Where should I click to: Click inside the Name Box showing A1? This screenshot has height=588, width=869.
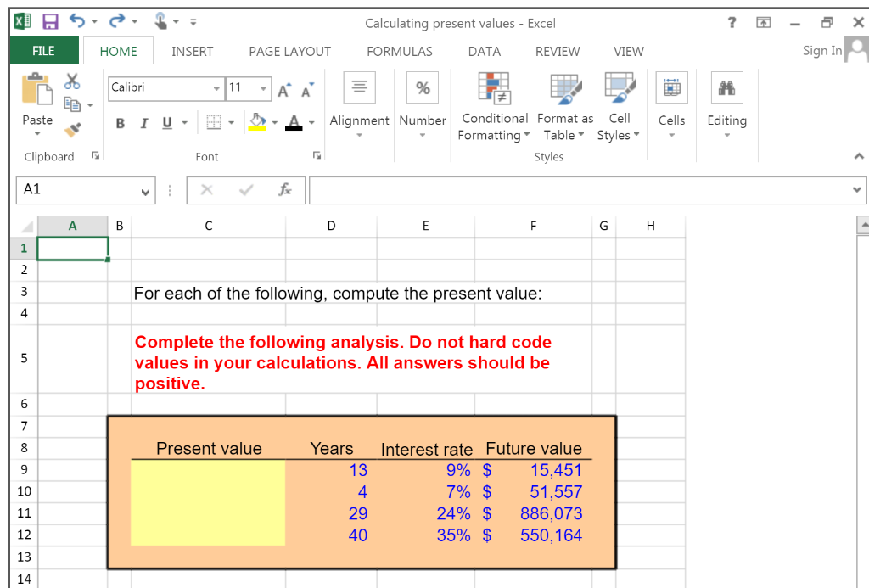click(x=81, y=189)
